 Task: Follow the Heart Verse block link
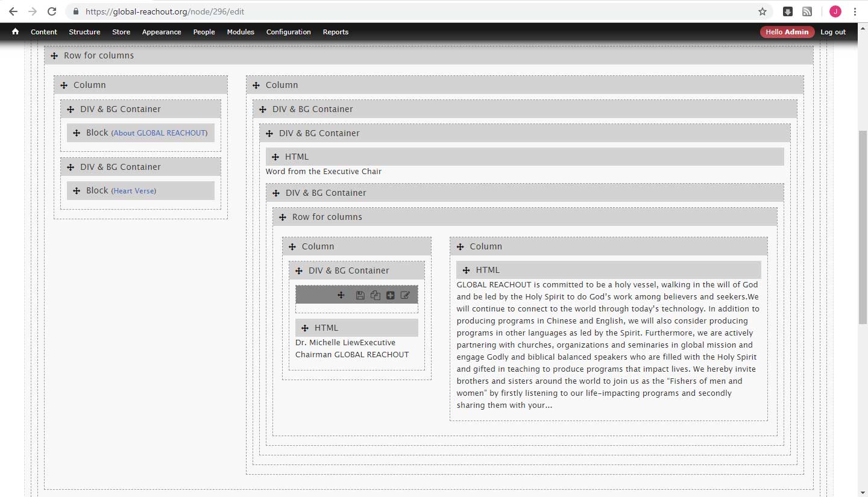point(134,191)
